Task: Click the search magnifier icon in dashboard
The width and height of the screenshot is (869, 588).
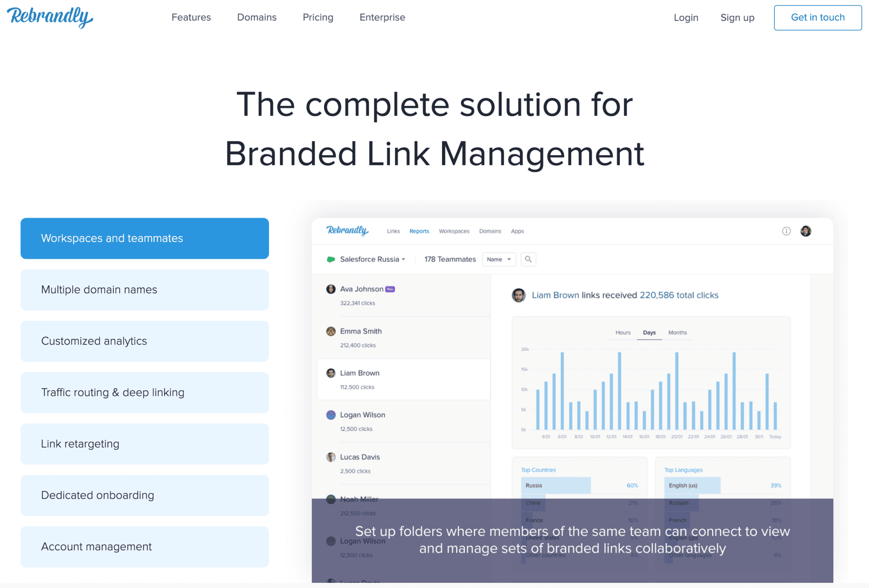Action: tap(528, 259)
